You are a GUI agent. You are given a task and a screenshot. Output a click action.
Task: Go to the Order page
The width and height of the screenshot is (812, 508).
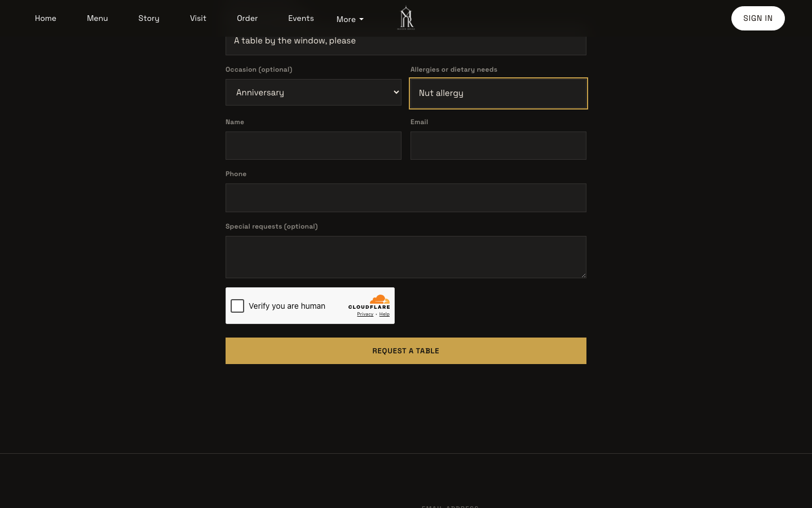click(x=248, y=18)
